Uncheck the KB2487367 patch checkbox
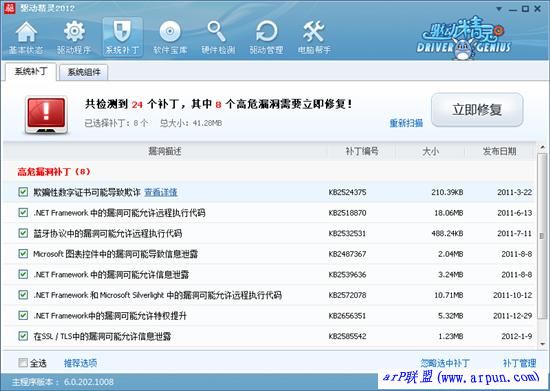Viewport: 550px width, 391px height. tap(23, 254)
